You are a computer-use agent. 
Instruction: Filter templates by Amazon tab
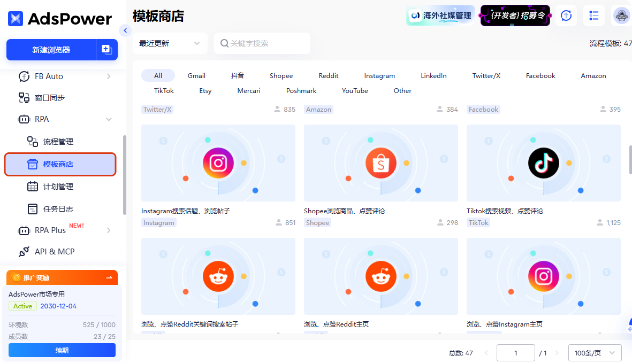pyautogui.click(x=593, y=76)
